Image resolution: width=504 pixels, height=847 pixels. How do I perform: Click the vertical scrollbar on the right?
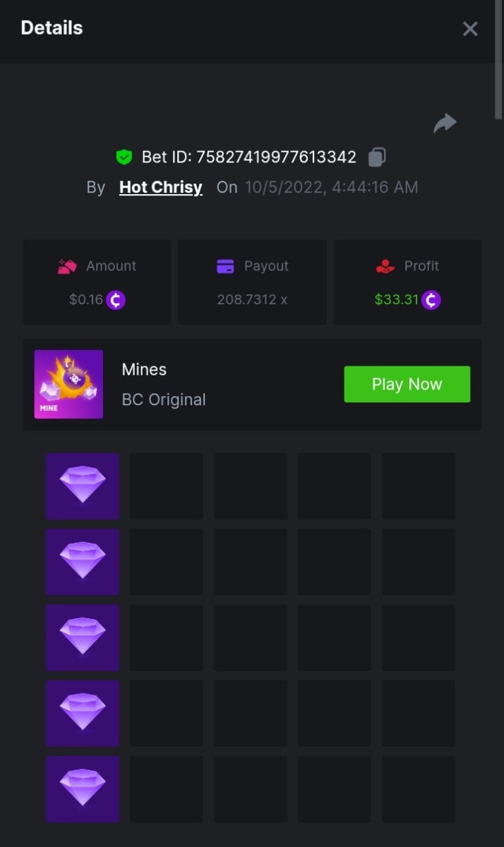pos(498,56)
